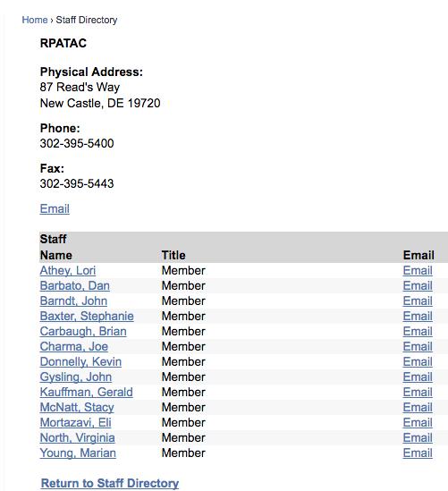Viewport: 448px width, 491px height.
Task: Open the Home breadcrumb link
Action: click(x=35, y=20)
